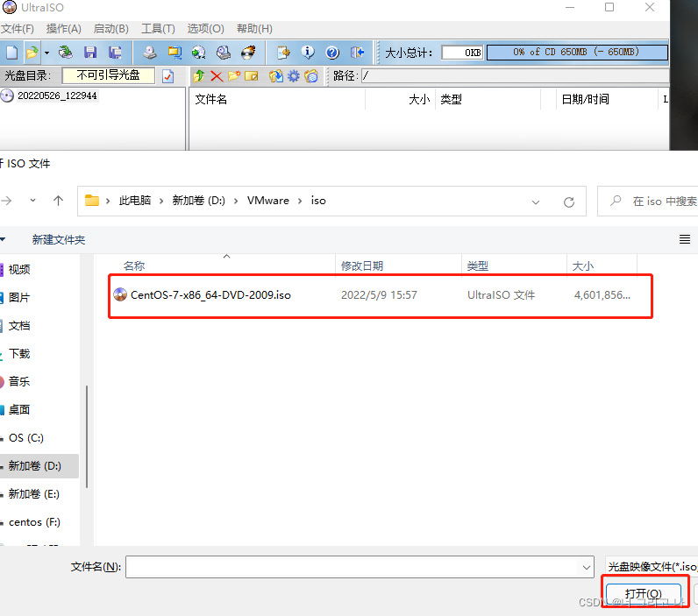Click the Info icon in UltraISO toolbar
Screen dimensions: 698x616
click(x=308, y=53)
